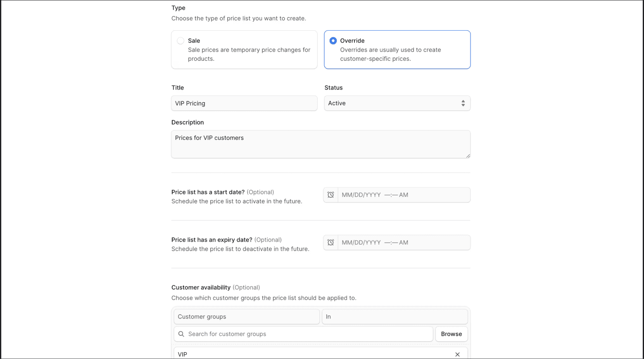Click the magnifier icon in customer groups search
Viewport: 644px width, 359px height.
pos(181,334)
